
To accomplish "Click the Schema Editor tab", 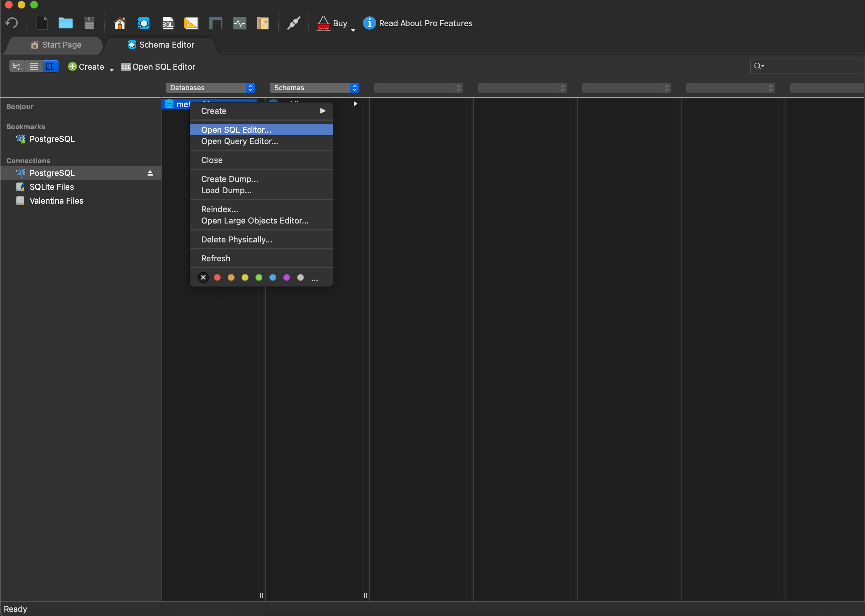I will click(x=161, y=45).
